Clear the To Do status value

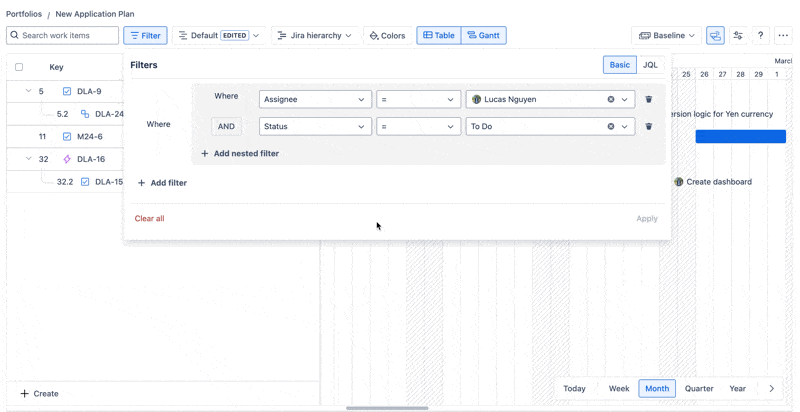coord(611,127)
